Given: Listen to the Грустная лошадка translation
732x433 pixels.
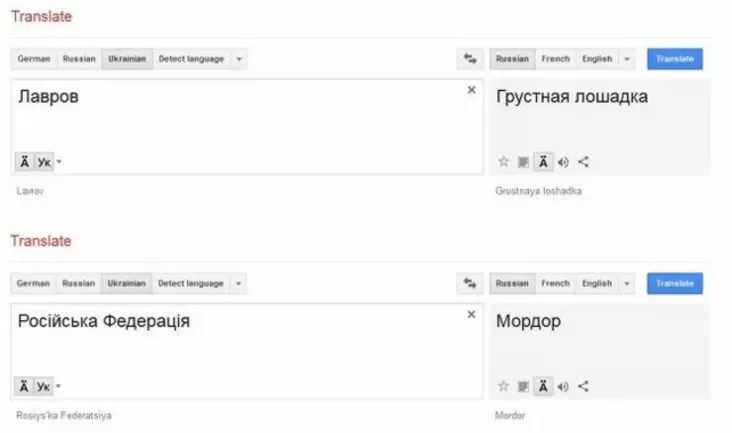Looking at the screenshot, I should tap(563, 162).
